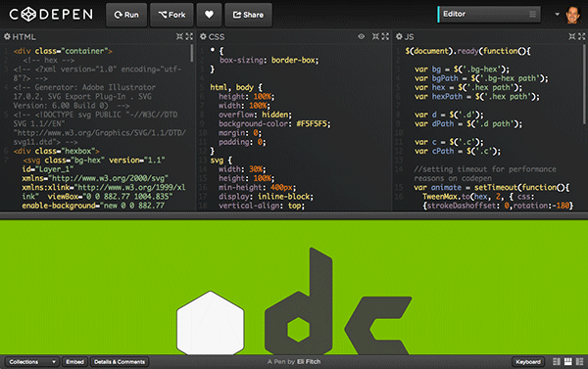Switch layout to editors on left
The width and height of the screenshot is (588, 369).
[557, 361]
